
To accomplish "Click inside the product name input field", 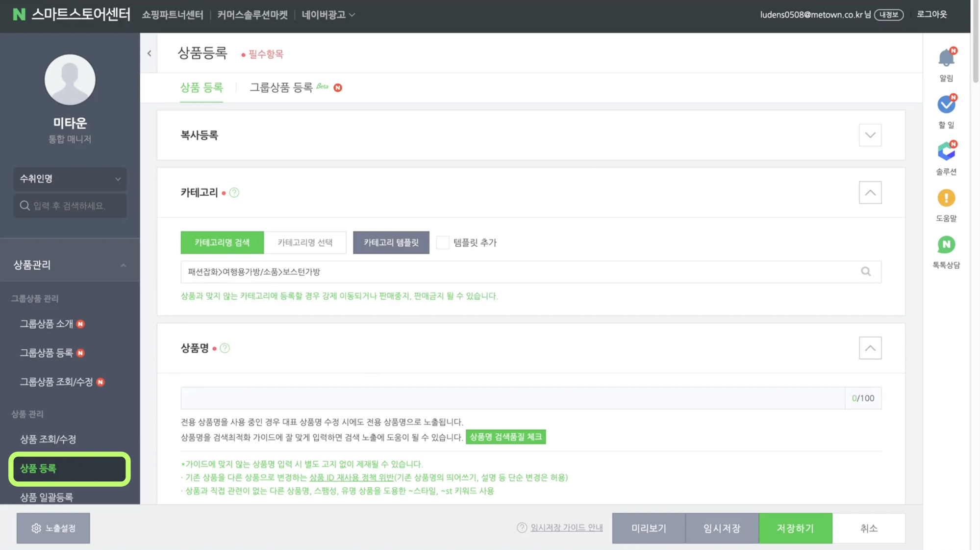I will pyautogui.click(x=490, y=398).
